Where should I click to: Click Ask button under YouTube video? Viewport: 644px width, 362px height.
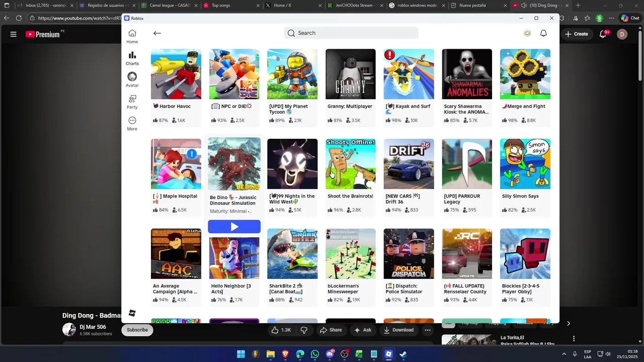coord(363,330)
